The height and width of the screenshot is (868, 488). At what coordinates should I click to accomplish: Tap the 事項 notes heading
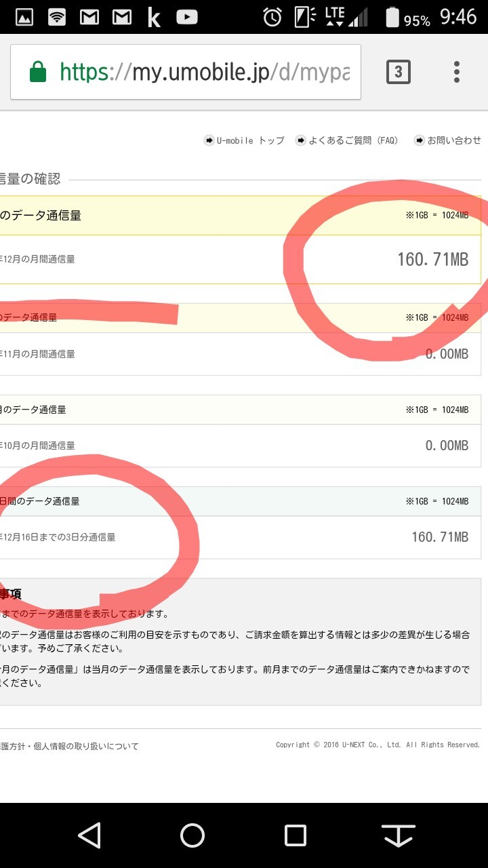[11, 594]
